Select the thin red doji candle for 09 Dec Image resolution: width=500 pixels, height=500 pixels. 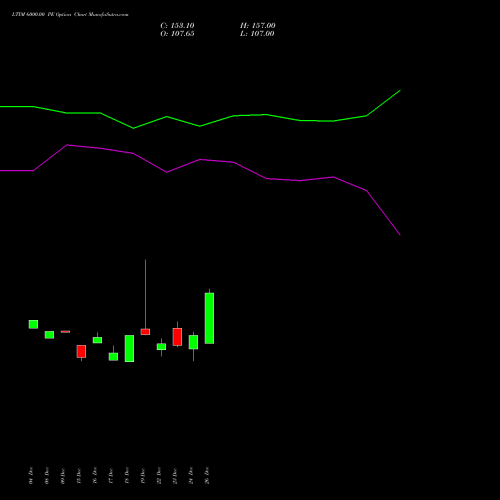(x=65, y=331)
